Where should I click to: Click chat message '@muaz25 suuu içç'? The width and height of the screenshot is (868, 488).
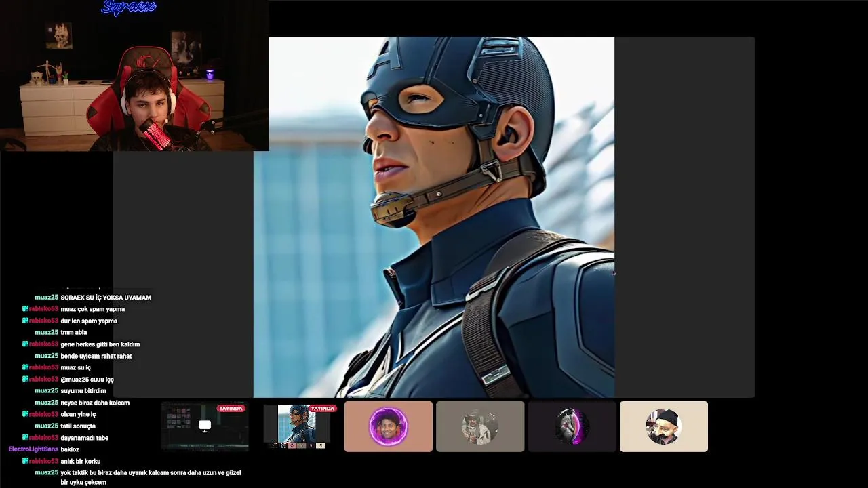(87, 380)
